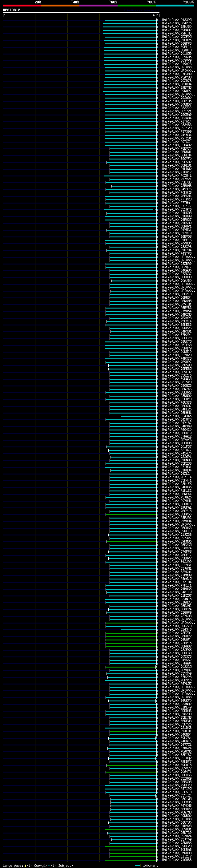Image resolution: width=197 pixels, height=868 pixels.
Task: Select hit UniRef100_B5YI24
Action: click(x=177, y=796)
